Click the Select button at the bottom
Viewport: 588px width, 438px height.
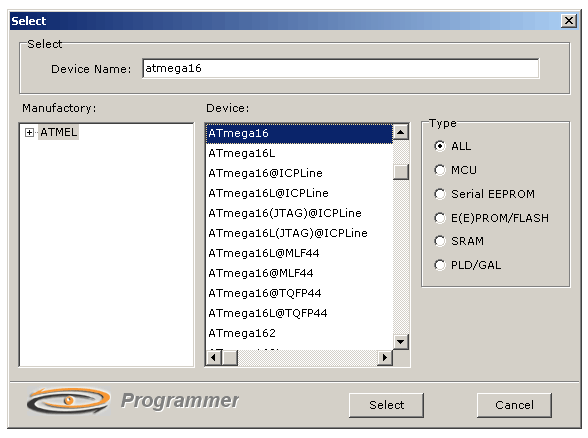click(386, 405)
